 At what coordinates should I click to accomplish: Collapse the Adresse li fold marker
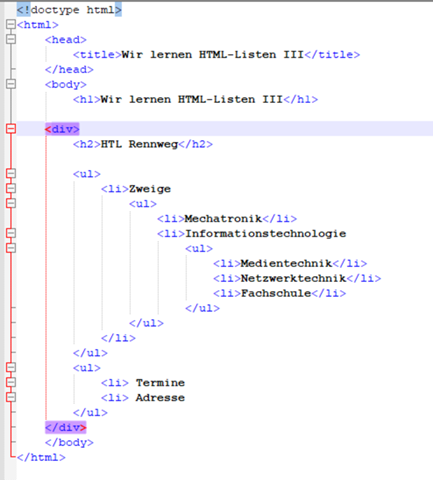[11, 397]
